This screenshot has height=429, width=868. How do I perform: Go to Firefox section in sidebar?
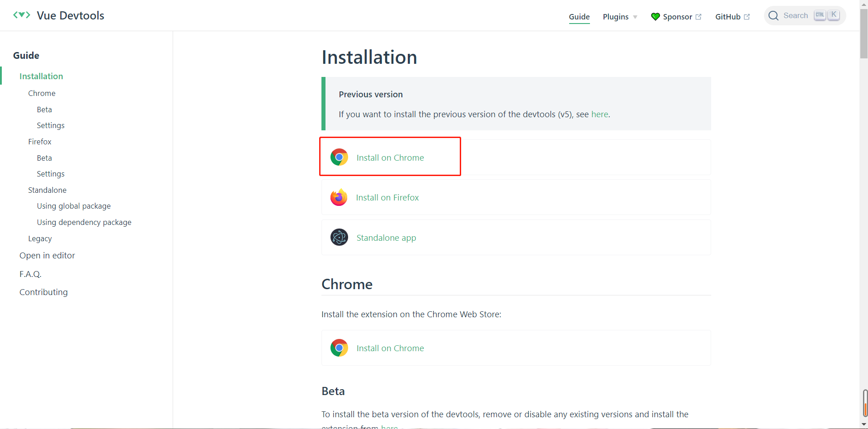coord(40,142)
